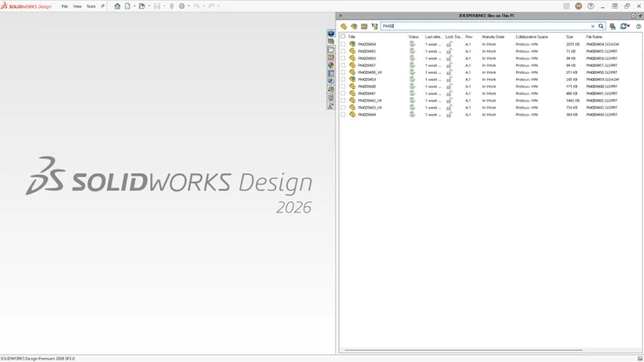644x362 pixels.
Task: Tick the checkbox for row ending 458_VII
Action: [x=343, y=72]
